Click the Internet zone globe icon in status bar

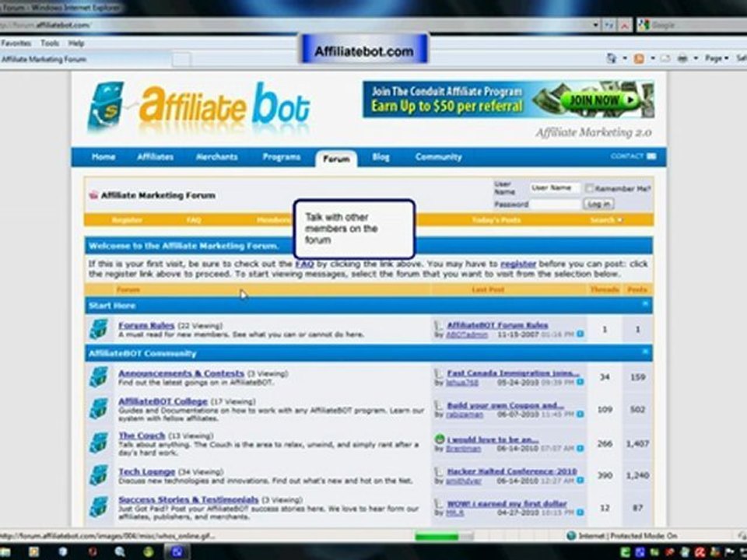tap(571, 536)
